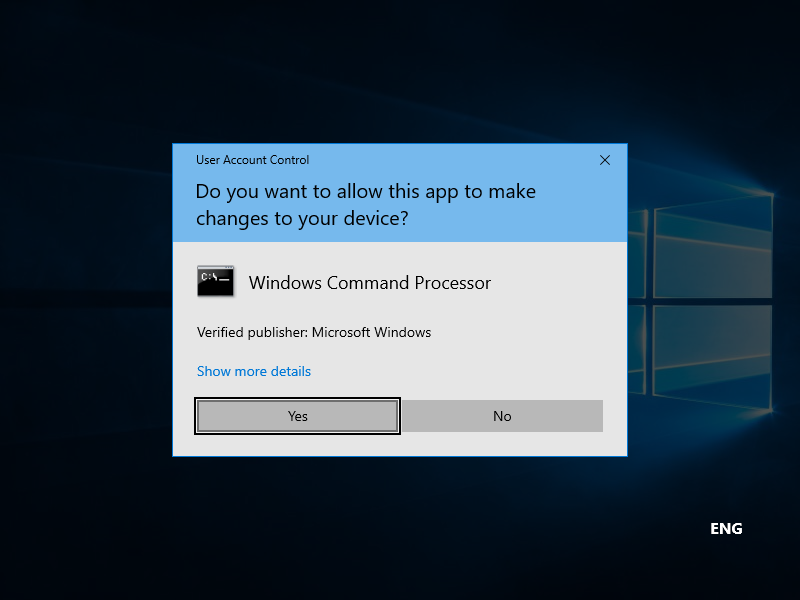Click the User Account Control title text

click(253, 160)
